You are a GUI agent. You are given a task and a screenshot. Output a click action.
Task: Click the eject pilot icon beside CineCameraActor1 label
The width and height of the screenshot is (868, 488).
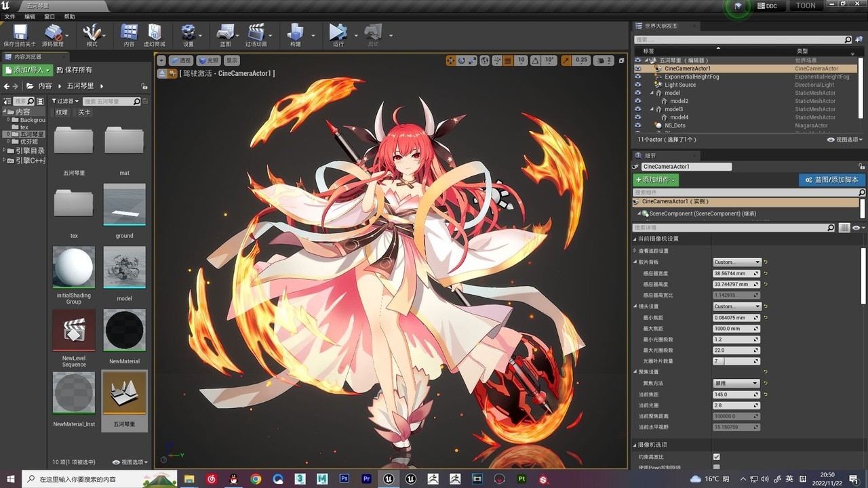click(162, 73)
